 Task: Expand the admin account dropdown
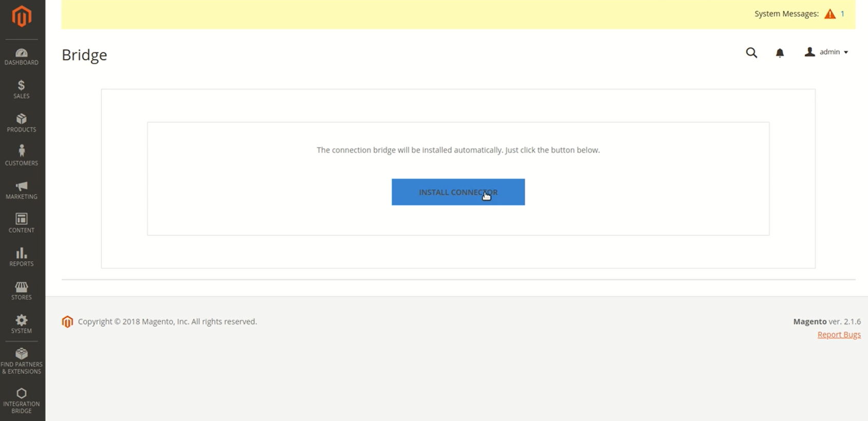[826, 52]
